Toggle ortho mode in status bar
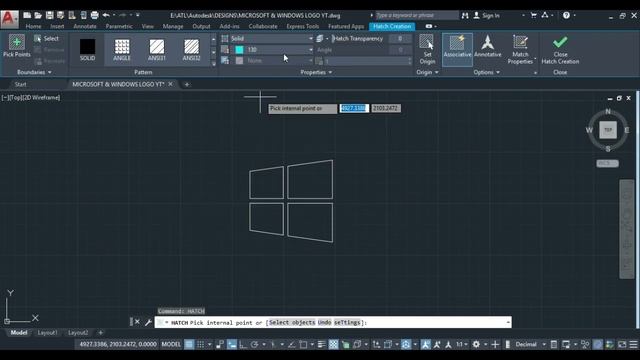The image size is (640, 360). (x=243, y=344)
